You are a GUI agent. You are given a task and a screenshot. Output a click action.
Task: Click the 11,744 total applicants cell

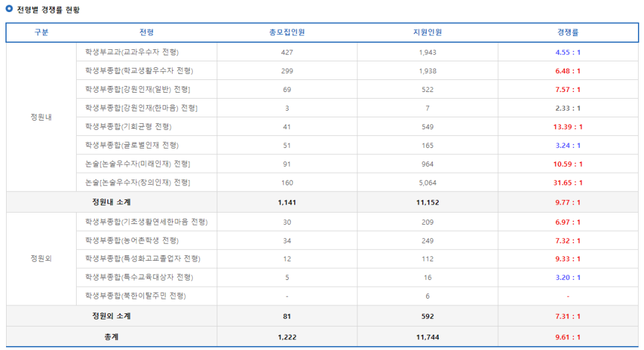tap(427, 337)
